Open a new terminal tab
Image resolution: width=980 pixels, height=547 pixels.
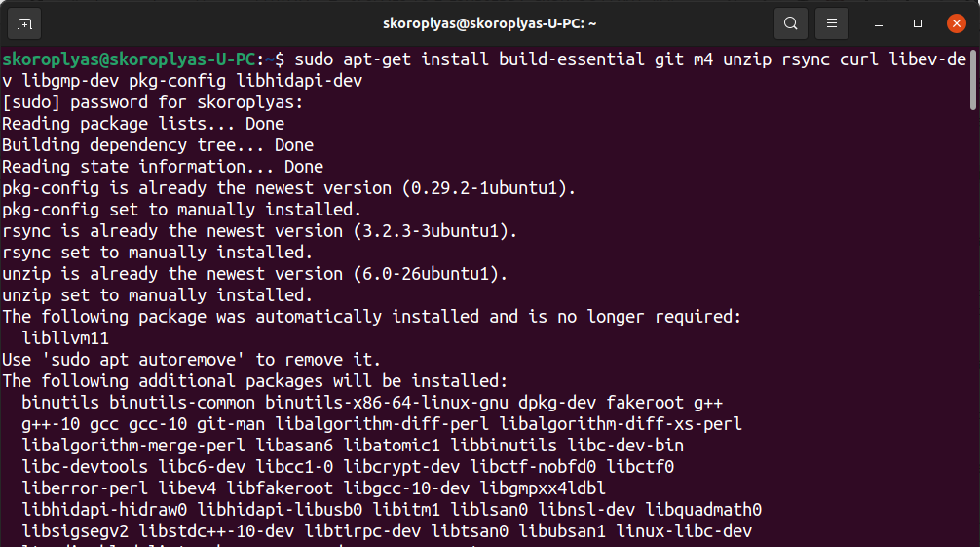(x=24, y=23)
